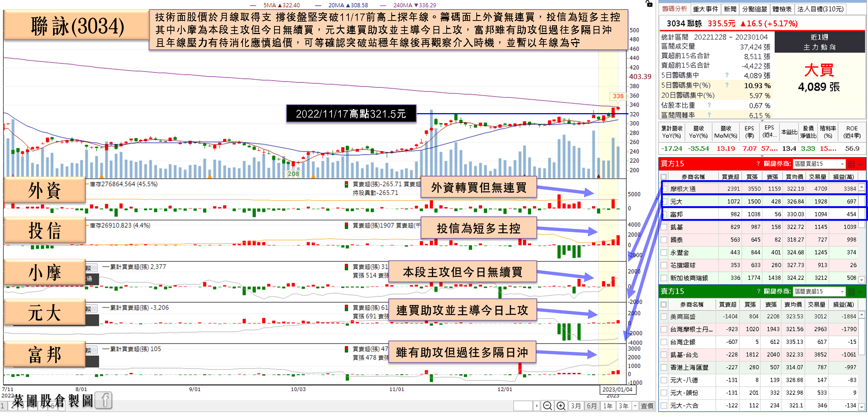This screenshot has width=868, height=420.
Task: Open the 新聞 tab
Action: pos(730,9)
